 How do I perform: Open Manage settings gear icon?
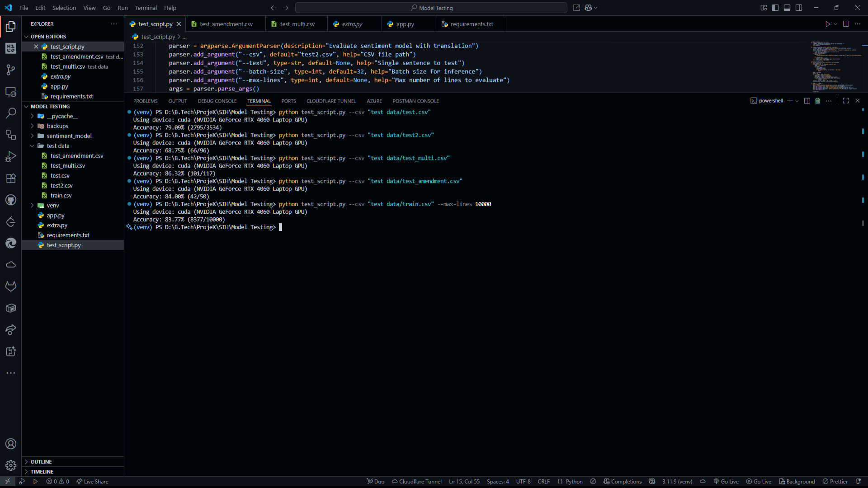pos(10,465)
